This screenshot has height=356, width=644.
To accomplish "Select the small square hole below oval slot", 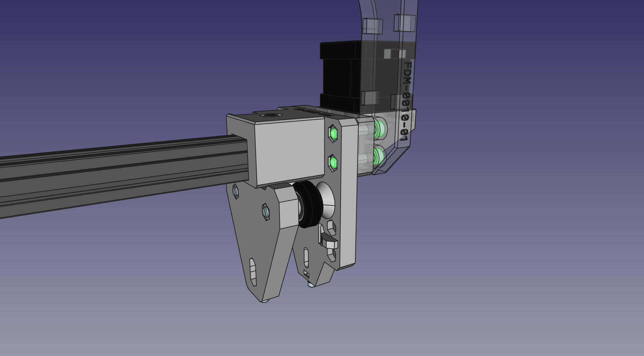I will (306, 275).
